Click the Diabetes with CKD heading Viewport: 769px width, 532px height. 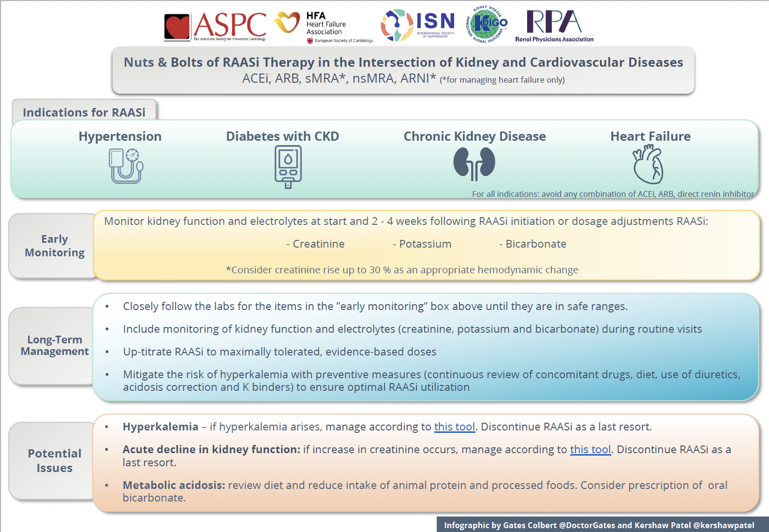pyautogui.click(x=282, y=136)
